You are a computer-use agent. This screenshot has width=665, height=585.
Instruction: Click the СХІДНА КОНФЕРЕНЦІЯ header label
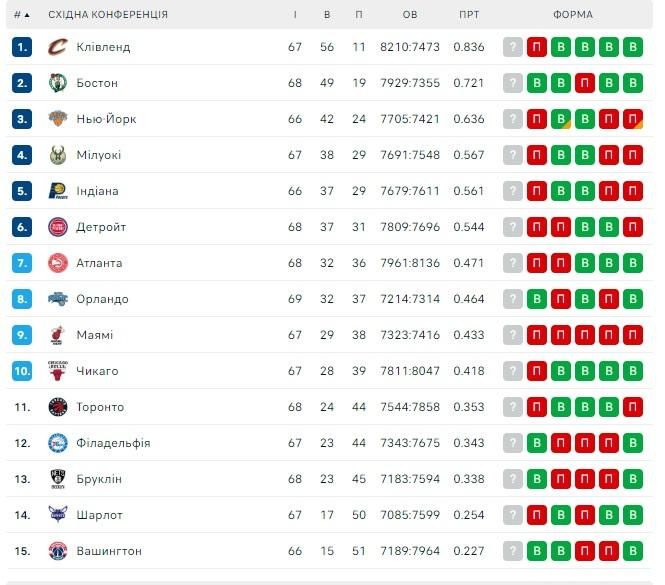(108, 15)
